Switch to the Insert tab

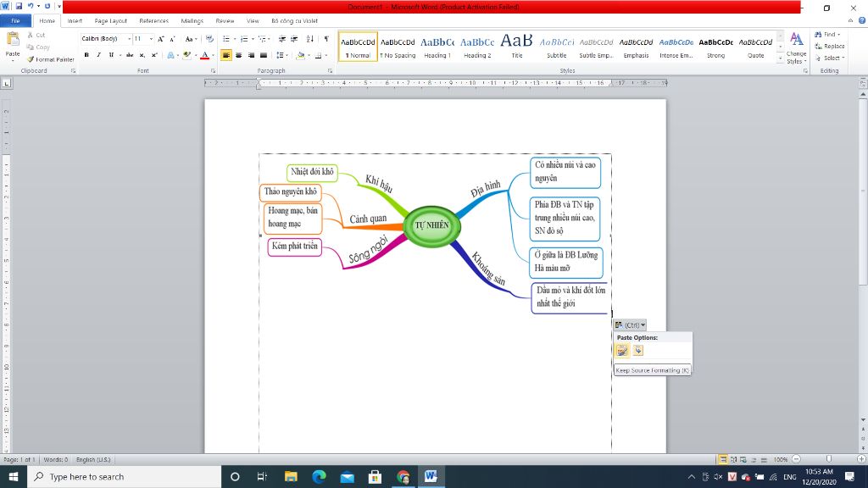coord(75,21)
